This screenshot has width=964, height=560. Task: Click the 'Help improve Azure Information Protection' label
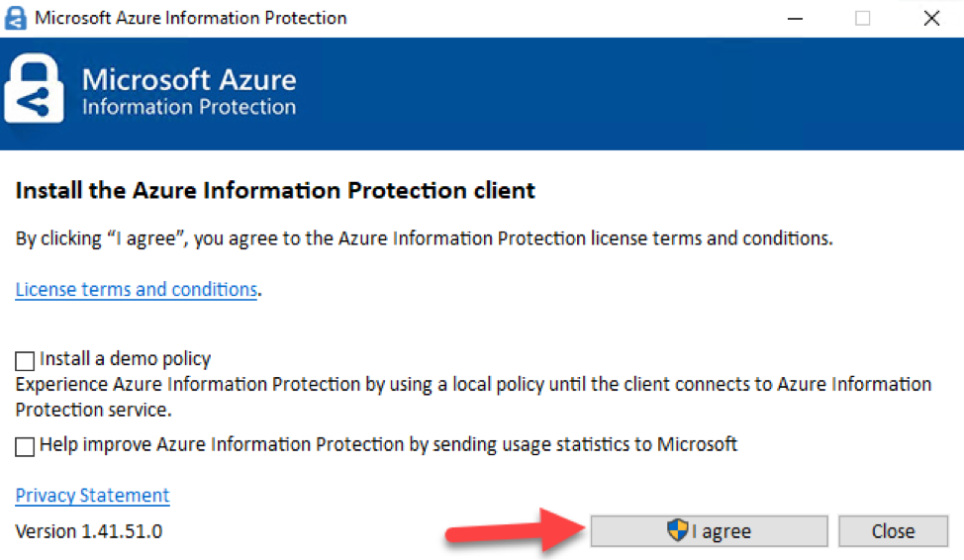coord(389,444)
